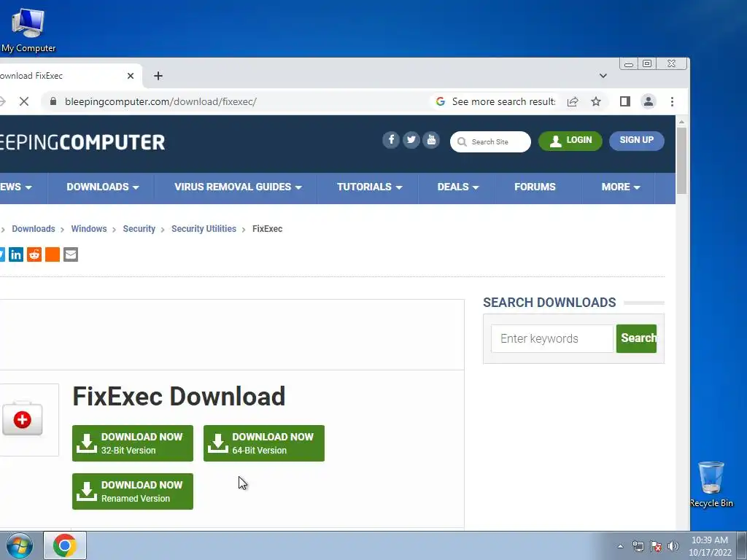Click the address bar URL
The image size is (747, 560).
[160, 101]
